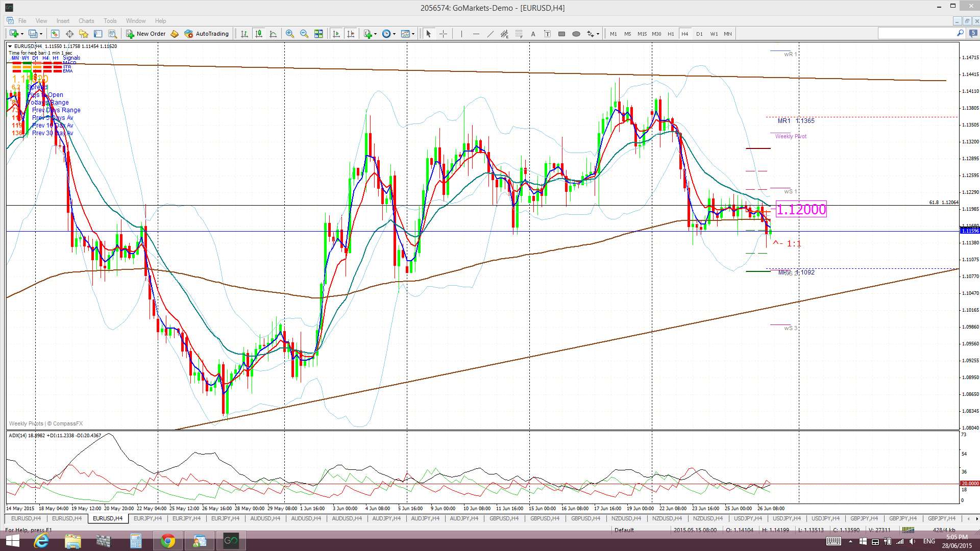980x551 pixels.
Task: Expand the Periodicity clock dropdown
Action: click(394, 34)
